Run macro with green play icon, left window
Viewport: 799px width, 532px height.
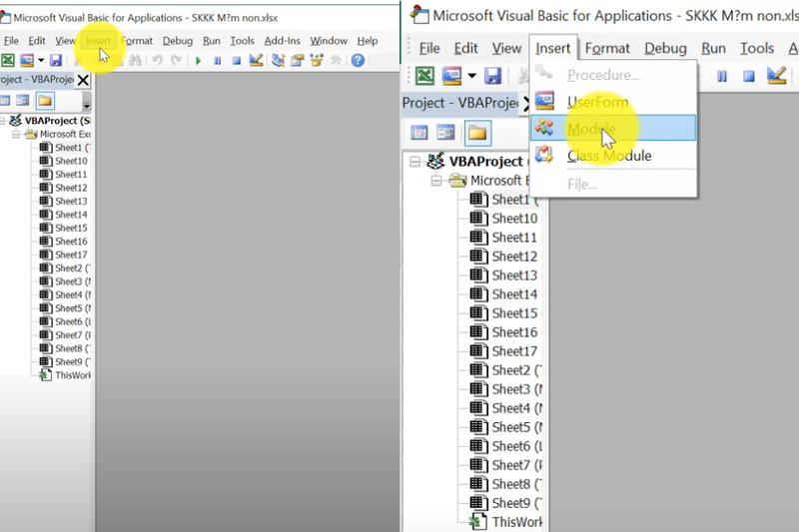tap(198, 61)
